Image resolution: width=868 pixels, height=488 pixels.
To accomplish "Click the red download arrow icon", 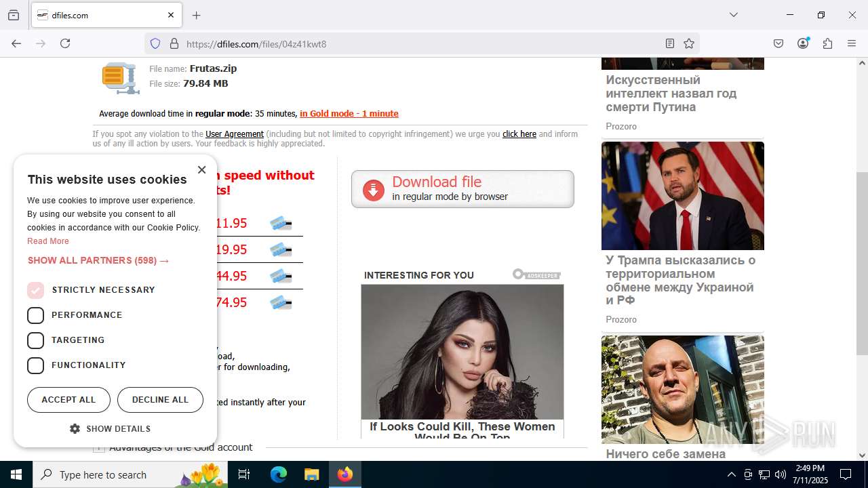I will click(x=373, y=190).
